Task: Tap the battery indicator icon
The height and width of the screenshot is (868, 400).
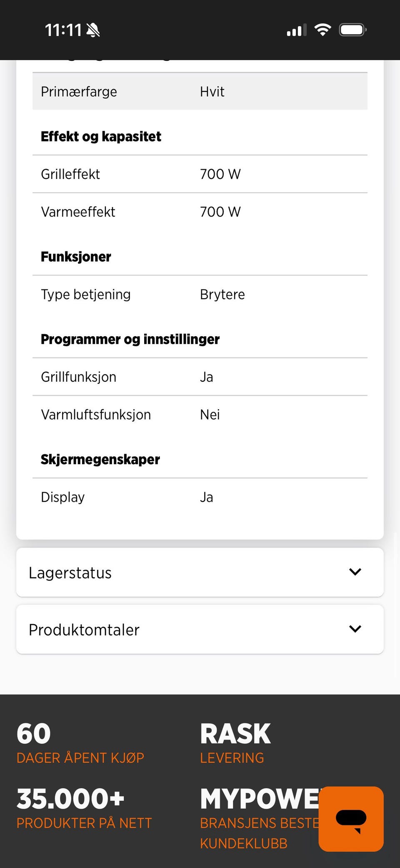Action: 352,30
